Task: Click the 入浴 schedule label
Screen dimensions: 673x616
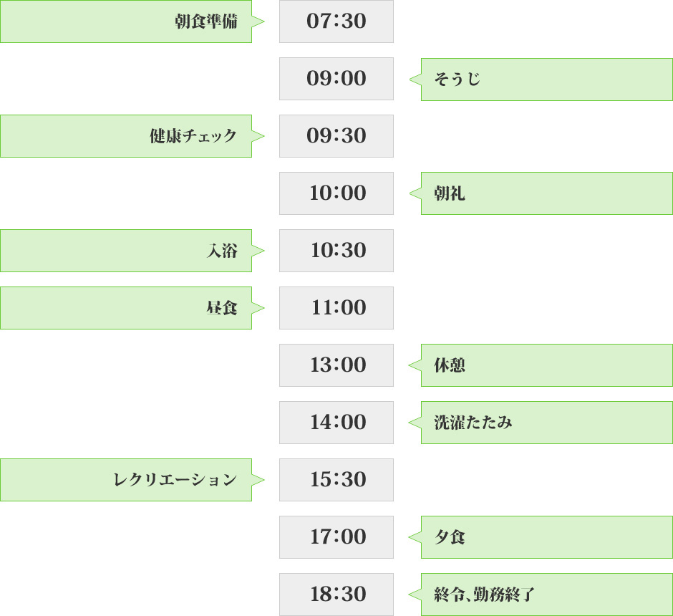Action: [222, 251]
